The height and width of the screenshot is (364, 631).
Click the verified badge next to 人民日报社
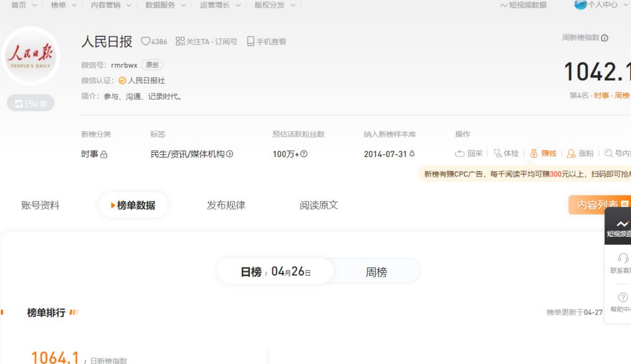[122, 81]
